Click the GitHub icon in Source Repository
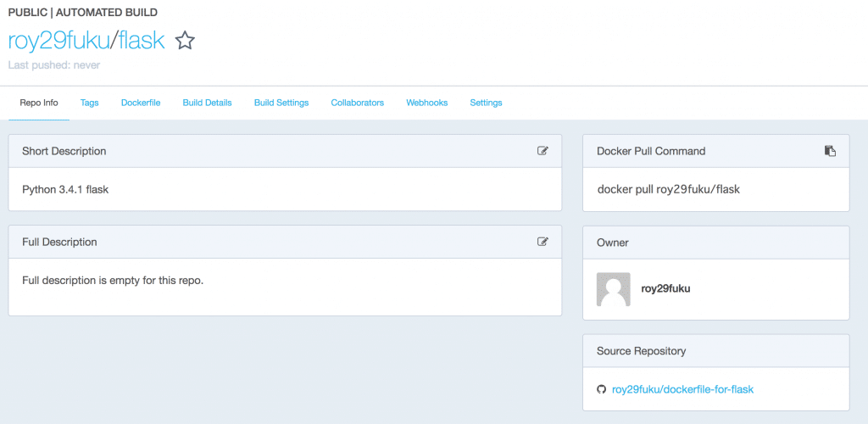The height and width of the screenshot is (424, 868). point(602,390)
